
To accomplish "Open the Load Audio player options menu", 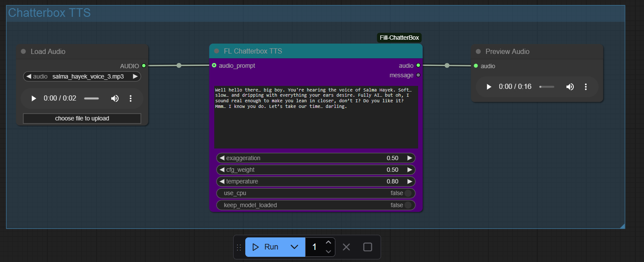I will (x=131, y=98).
